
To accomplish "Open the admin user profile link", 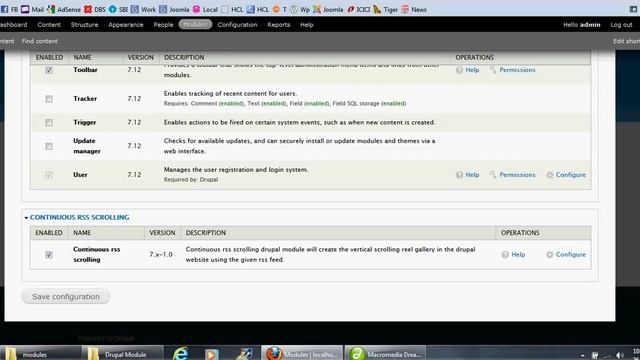I will pyautogui.click(x=590, y=24).
